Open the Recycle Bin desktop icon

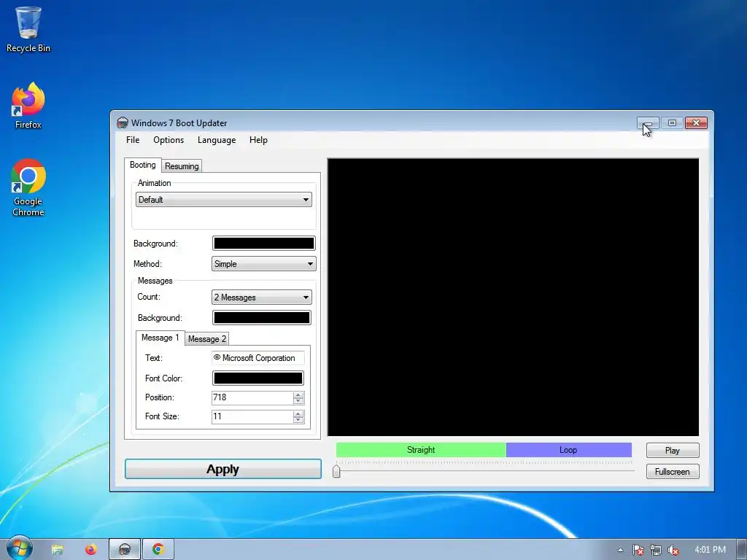28,29
